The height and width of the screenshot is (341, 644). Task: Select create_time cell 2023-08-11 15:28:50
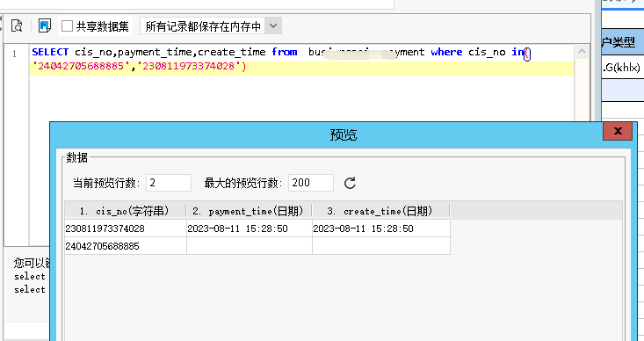click(381, 229)
